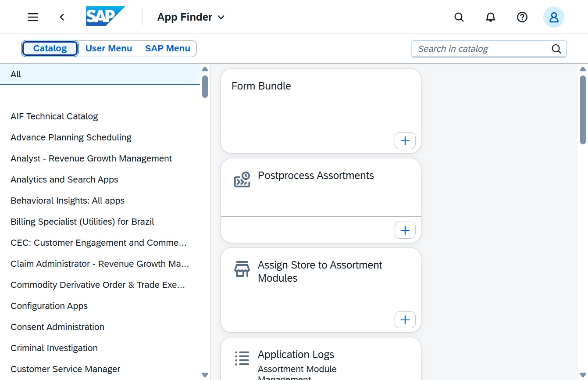
Task: Open the Postprocess Assortments app title
Action: tap(316, 176)
